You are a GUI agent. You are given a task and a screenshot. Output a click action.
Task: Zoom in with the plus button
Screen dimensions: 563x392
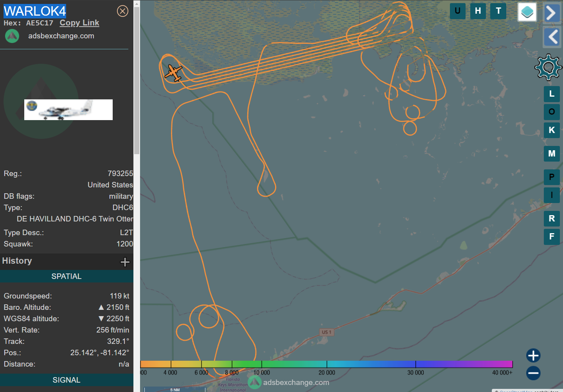(x=533, y=356)
